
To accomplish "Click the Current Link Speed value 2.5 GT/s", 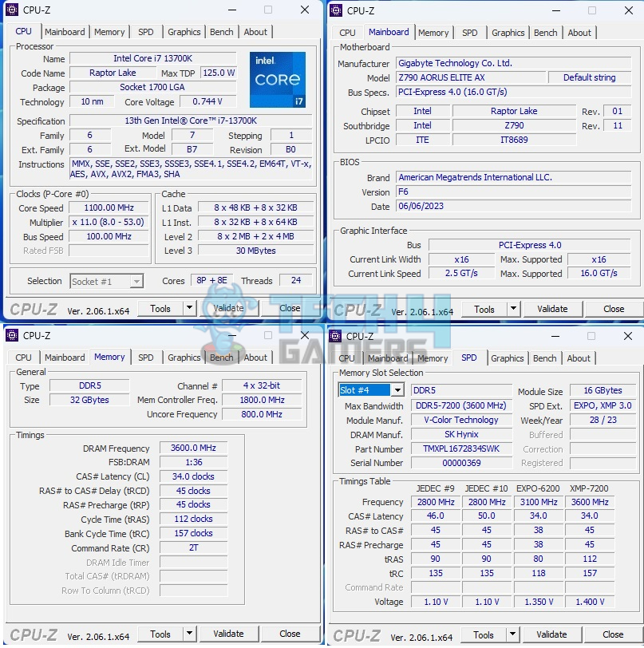I will 461,273.
